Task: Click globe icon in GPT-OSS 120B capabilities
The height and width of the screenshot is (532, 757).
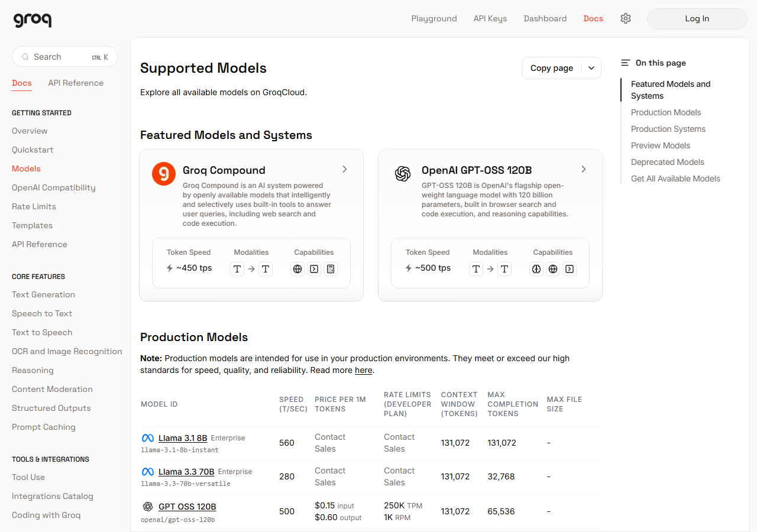Action: point(553,269)
